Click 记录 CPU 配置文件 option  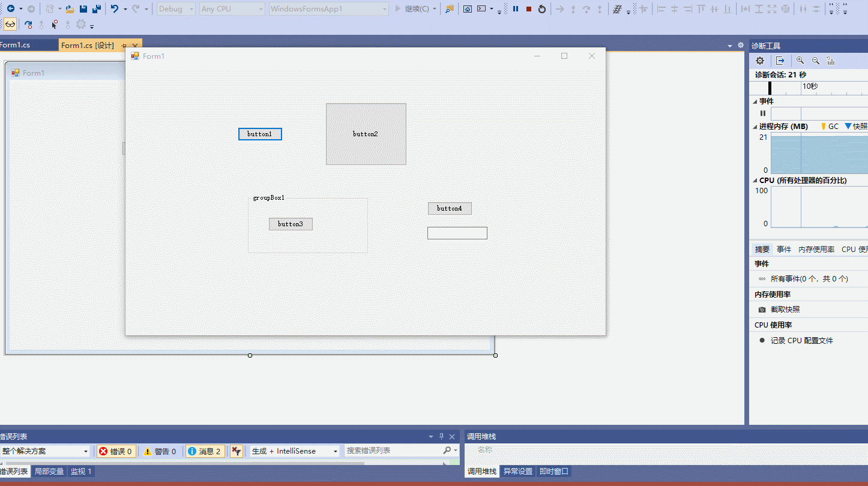click(802, 341)
